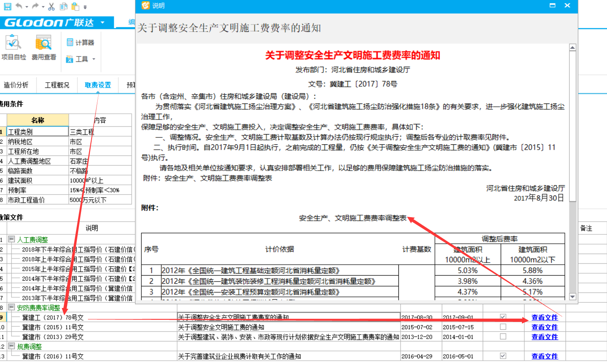Click the Copy icon in quick access bar

(63, 6)
